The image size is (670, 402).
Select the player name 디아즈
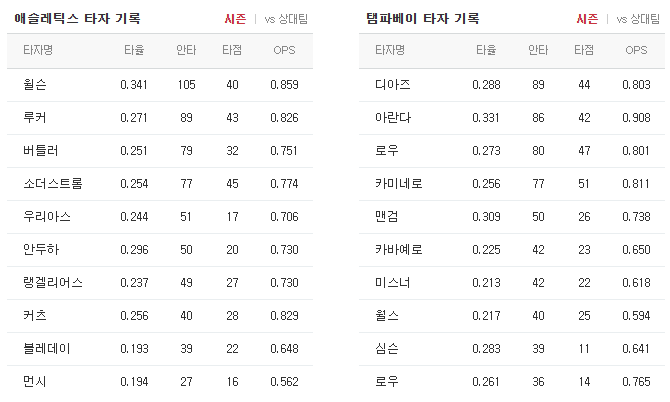click(x=393, y=85)
